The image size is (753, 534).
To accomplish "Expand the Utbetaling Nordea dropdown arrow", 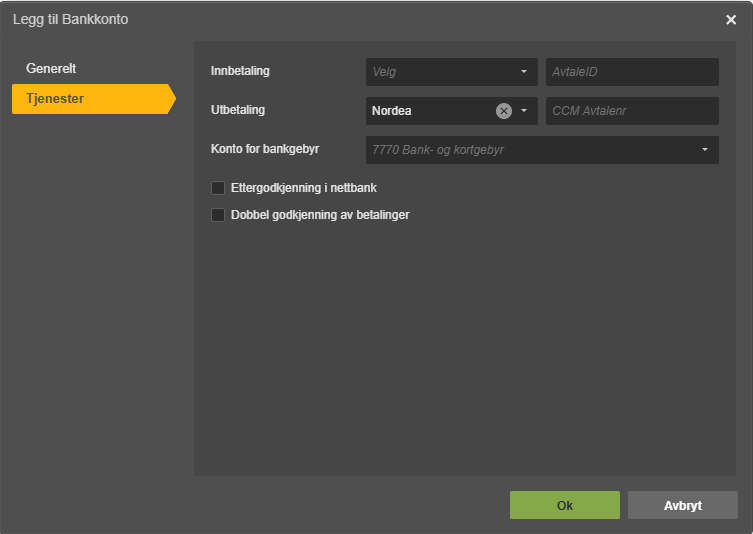I will click(524, 111).
